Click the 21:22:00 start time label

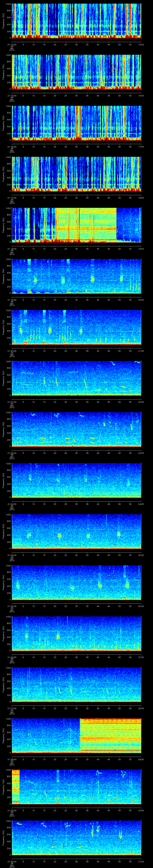(x=12, y=453)
